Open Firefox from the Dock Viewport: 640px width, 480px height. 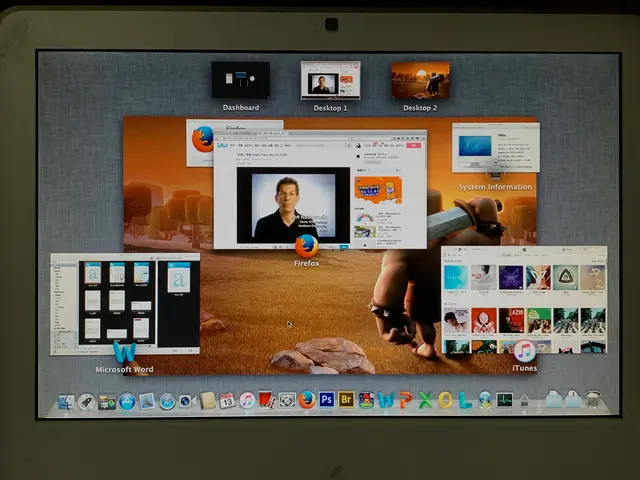tap(307, 400)
